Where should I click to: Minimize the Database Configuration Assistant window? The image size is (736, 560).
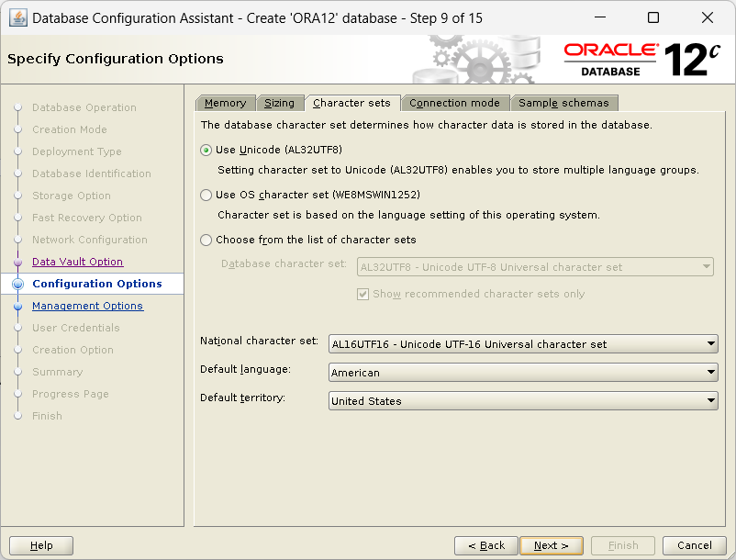(x=600, y=17)
